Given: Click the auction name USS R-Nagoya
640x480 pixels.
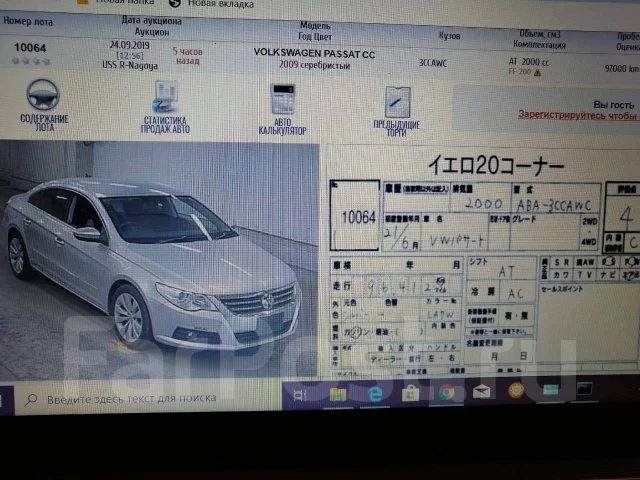Looking at the screenshot, I should coord(130,65).
